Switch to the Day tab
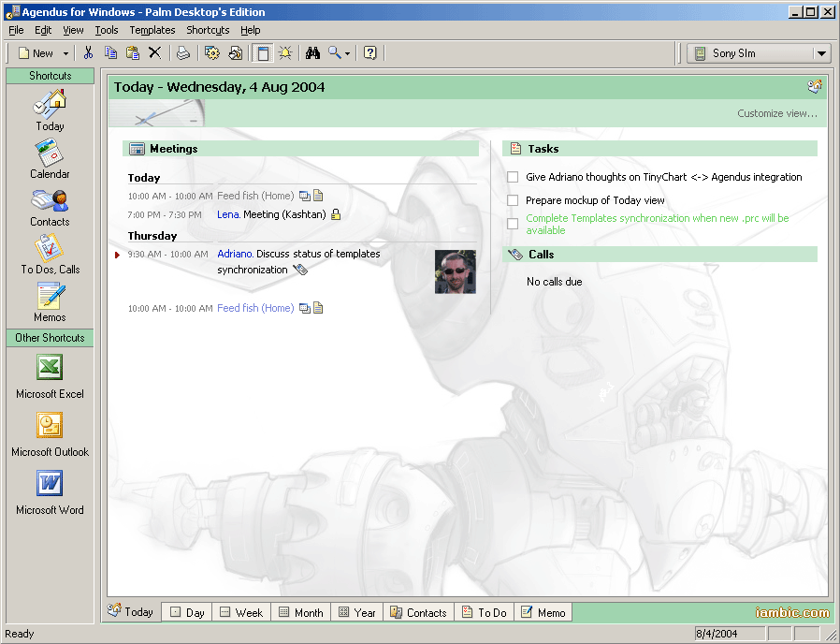The image size is (840, 644). pyautogui.click(x=187, y=612)
